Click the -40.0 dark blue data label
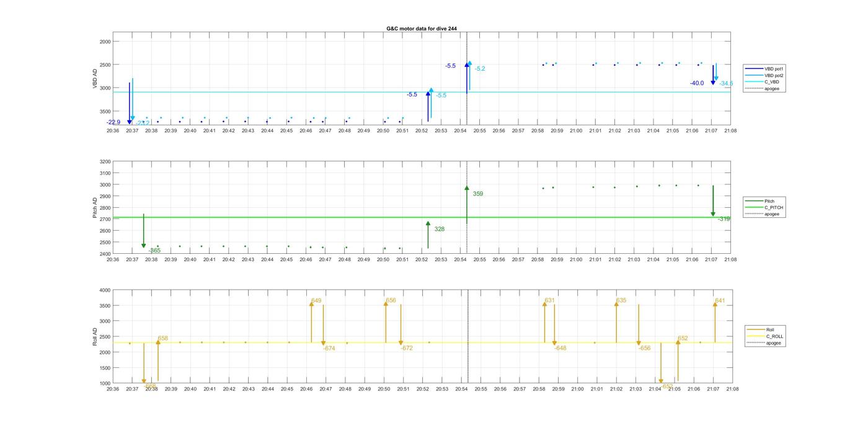Viewport: 868px width, 430px height. pyautogui.click(x=697, y=83)
